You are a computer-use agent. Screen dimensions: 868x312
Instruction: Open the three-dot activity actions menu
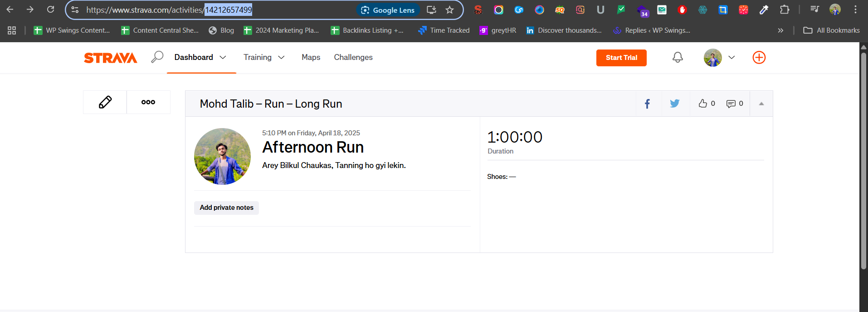[x=148, y=102]
